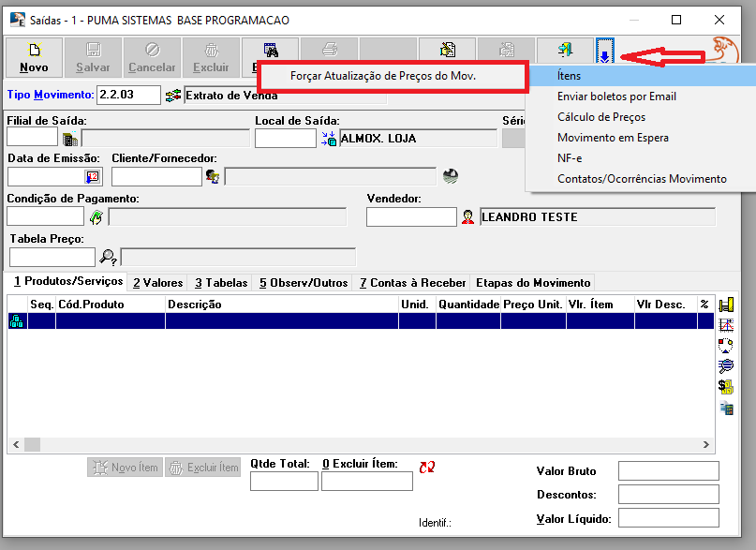Click the Cliente/Fornecedor search icon
Viewport: 756px width, 550px height.
213,176
